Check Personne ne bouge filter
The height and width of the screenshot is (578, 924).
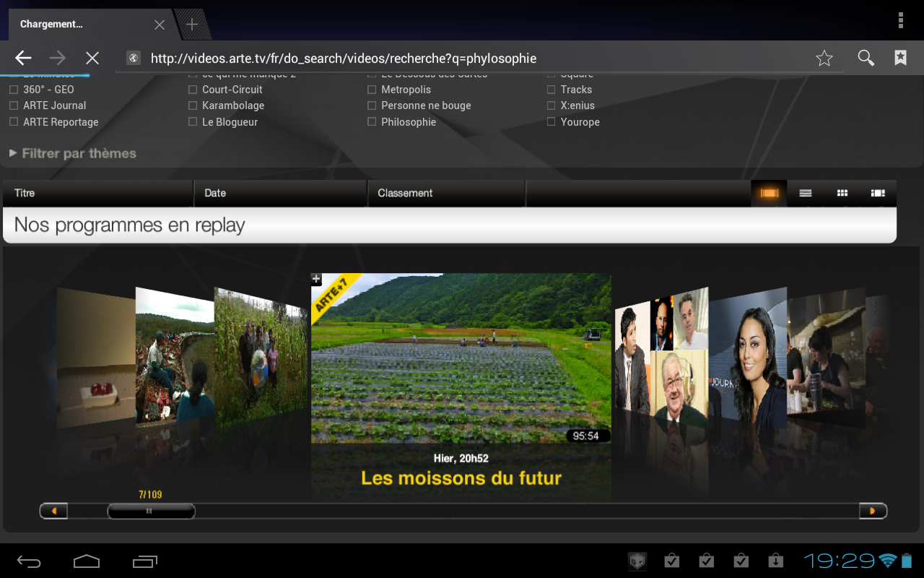[372, 105]
